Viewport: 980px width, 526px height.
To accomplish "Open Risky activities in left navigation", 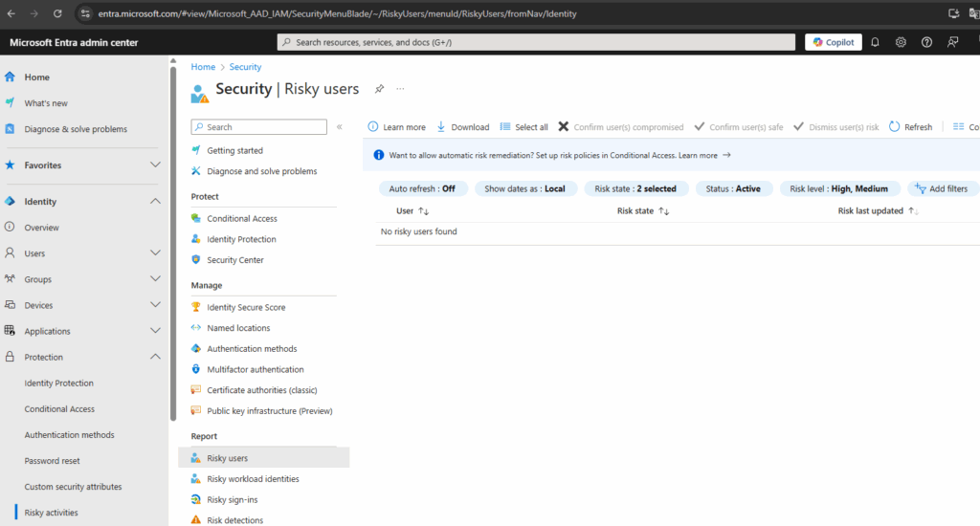I will [x=52, y=513].
